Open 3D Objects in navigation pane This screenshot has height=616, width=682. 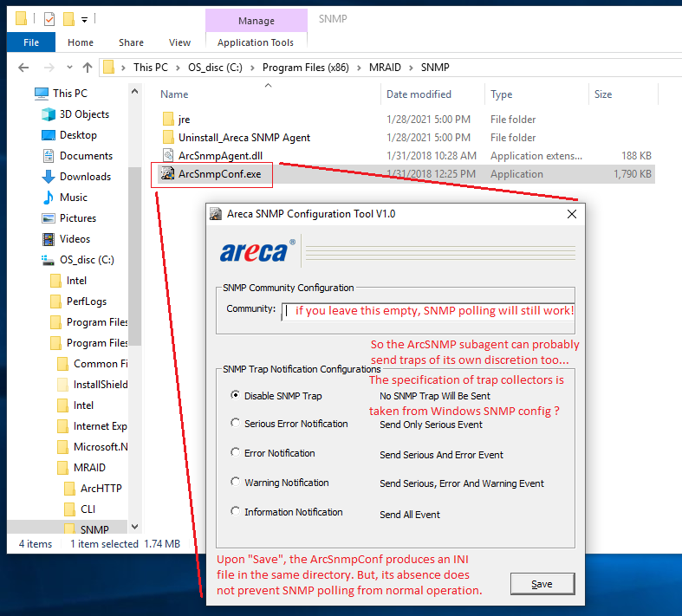click(x=76, y=114)
